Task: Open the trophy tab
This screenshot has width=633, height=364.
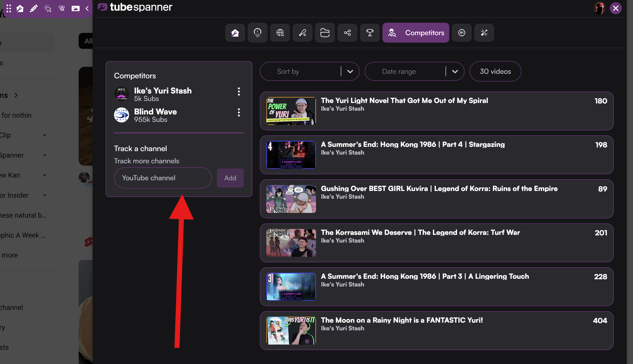Action: (x=370, y=33)
